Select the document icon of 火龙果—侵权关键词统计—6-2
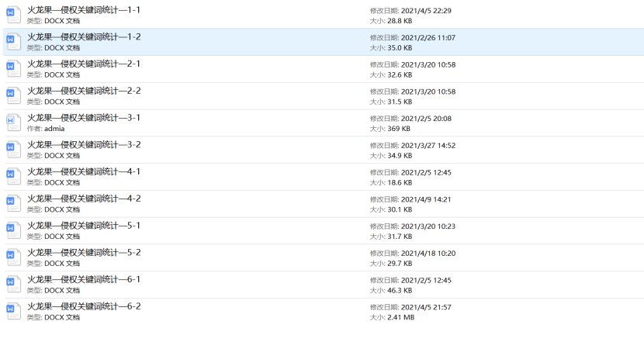The image size is (644, 342). [12, 312]
